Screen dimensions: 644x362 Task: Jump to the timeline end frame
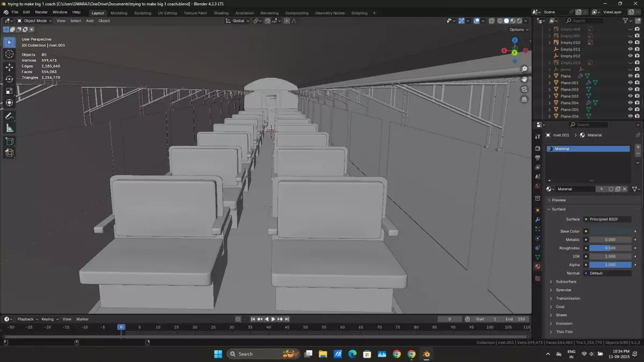[x=287, y=319]
